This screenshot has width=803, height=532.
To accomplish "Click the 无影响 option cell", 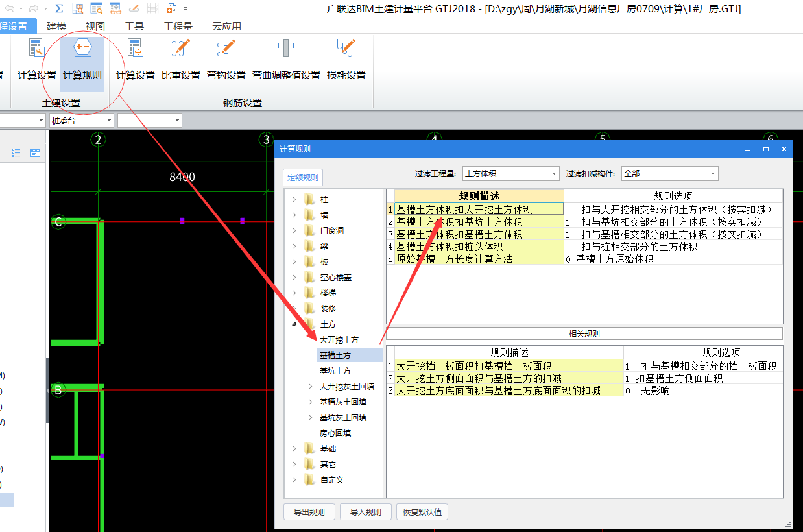I will pyautogui.click(x=703, y=391).
